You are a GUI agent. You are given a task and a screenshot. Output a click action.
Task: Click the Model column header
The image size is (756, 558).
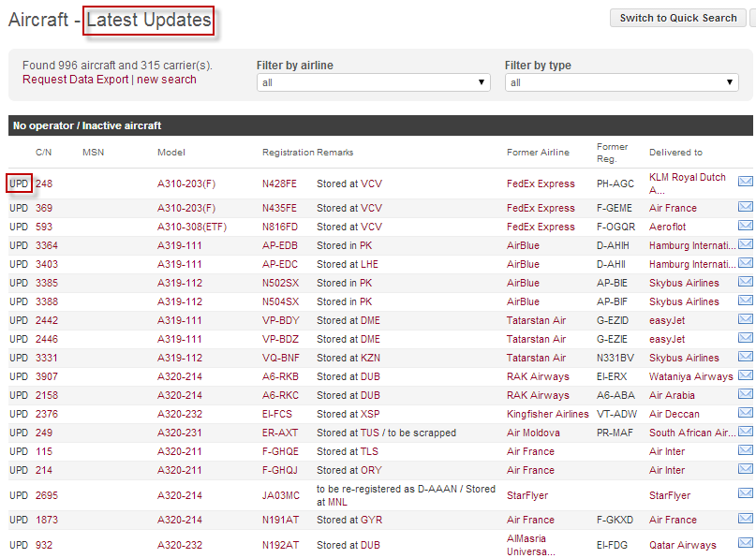click(170, 152)
